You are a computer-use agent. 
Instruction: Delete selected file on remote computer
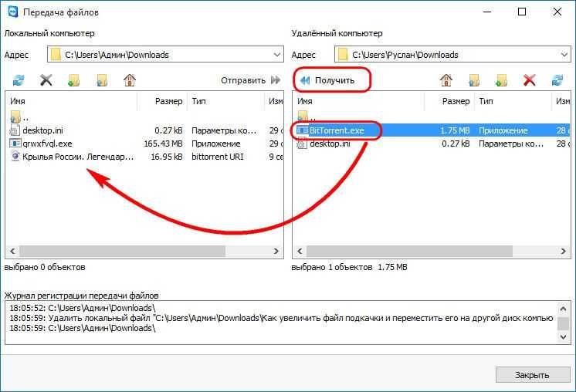point(530,80)
